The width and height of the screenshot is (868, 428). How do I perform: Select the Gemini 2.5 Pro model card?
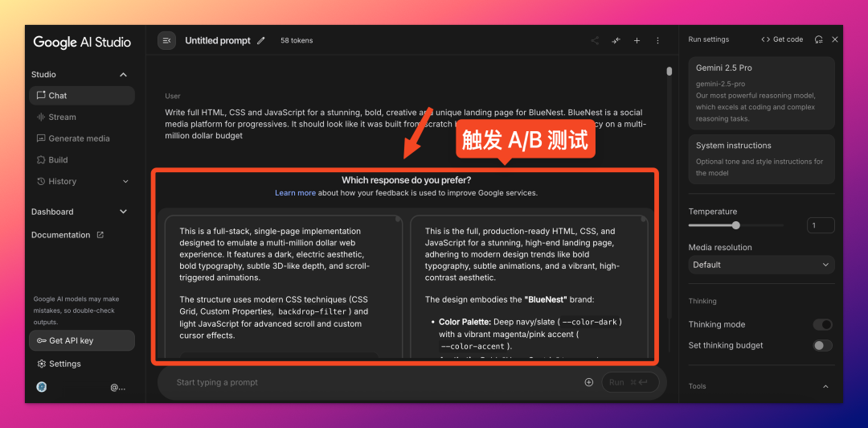[761, 93]
